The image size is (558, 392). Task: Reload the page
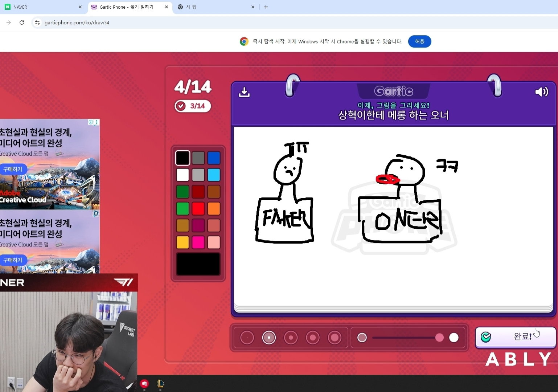pyautogui.click(x=22, y=23)
